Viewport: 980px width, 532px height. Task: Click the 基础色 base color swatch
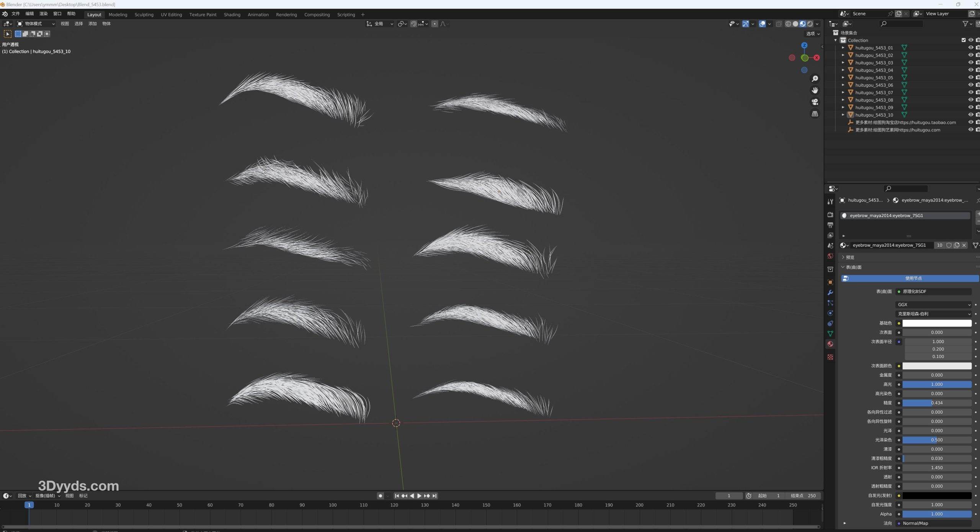point(936,323)
